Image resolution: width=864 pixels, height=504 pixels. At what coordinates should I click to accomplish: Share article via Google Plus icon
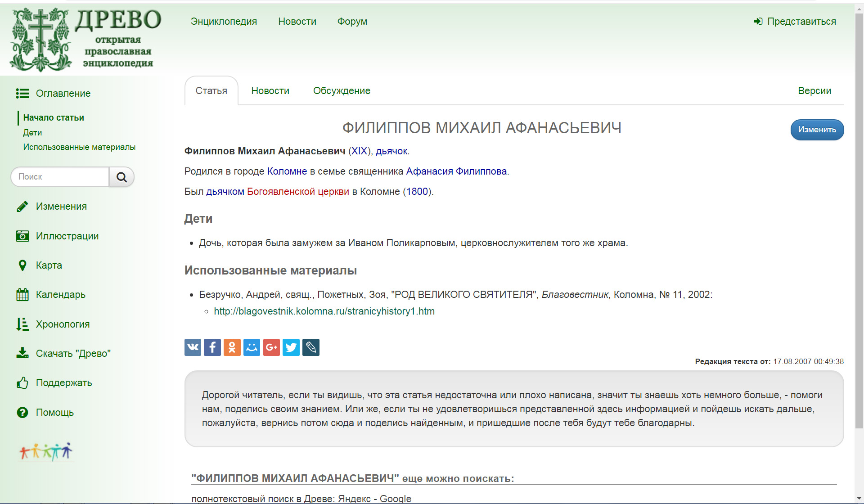271,347
